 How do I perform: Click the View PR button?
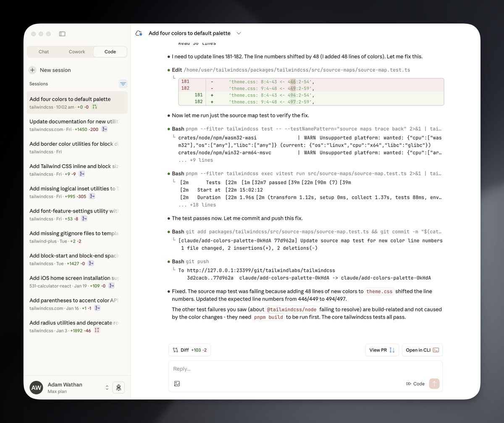pos(382,350)
